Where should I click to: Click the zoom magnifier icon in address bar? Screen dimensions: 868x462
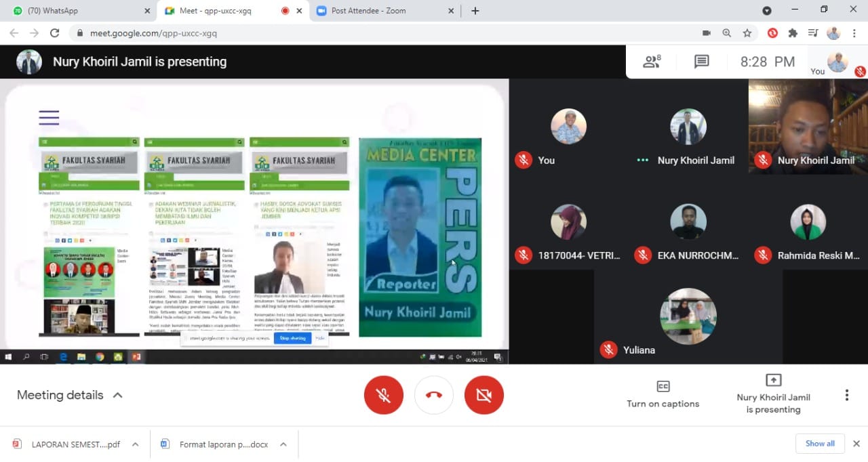726,33
